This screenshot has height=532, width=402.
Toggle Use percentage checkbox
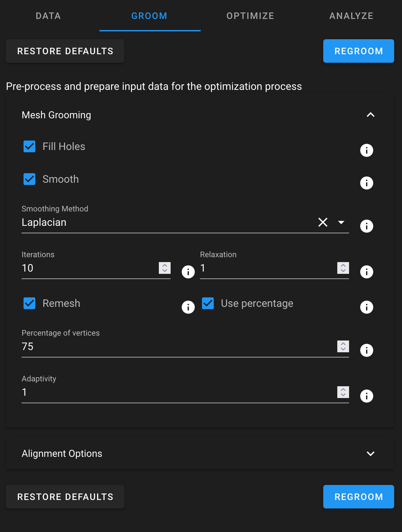coord(208,303)
